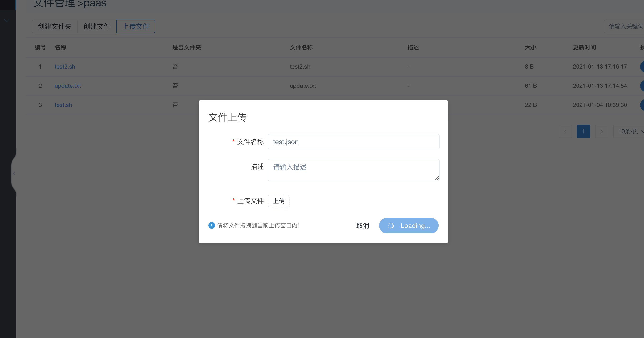Click the 是否文件夹 column header
This screenshot has height=338, width=644.
coord(186,47)
